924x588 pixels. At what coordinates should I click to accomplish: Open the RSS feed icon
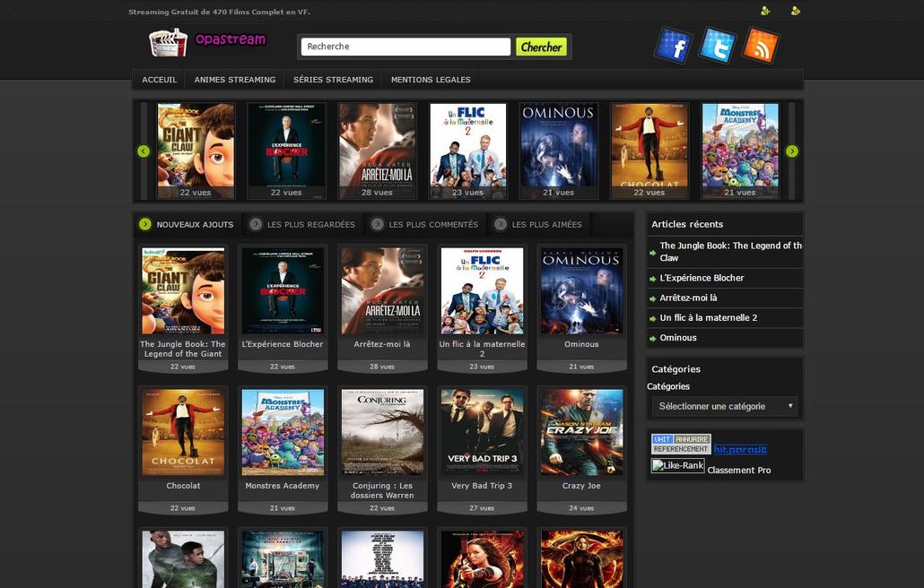point(761,46)
